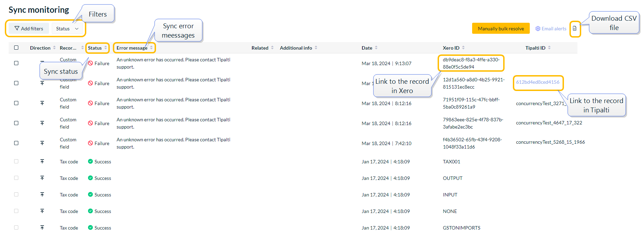Screen dimensions: 644x244
Task: Click Tipalti ID concurrencyTest_4647_17_322
Action: click(549, 123)
